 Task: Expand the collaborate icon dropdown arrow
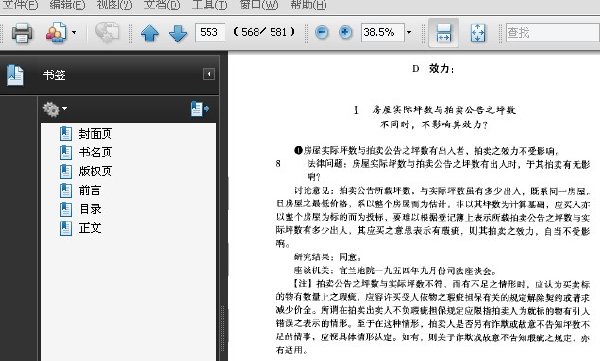(x=74, y=33)
